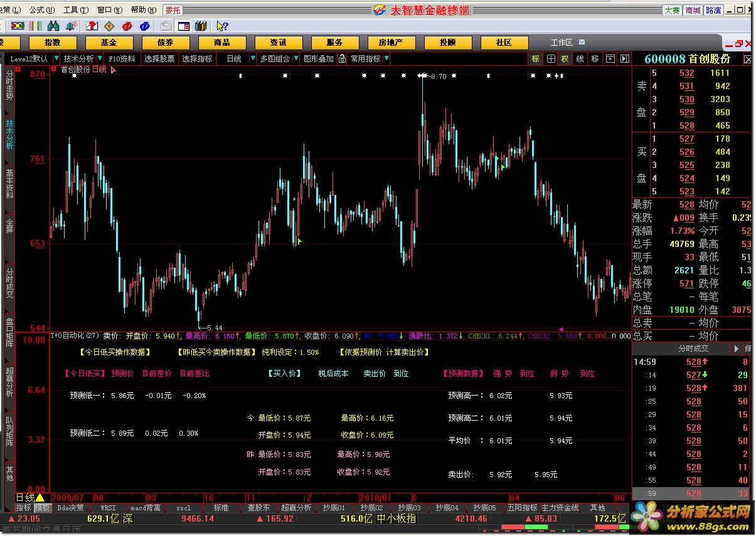Open the 窗口(W) menu
The image size is (756, 536).
(109, 10)
